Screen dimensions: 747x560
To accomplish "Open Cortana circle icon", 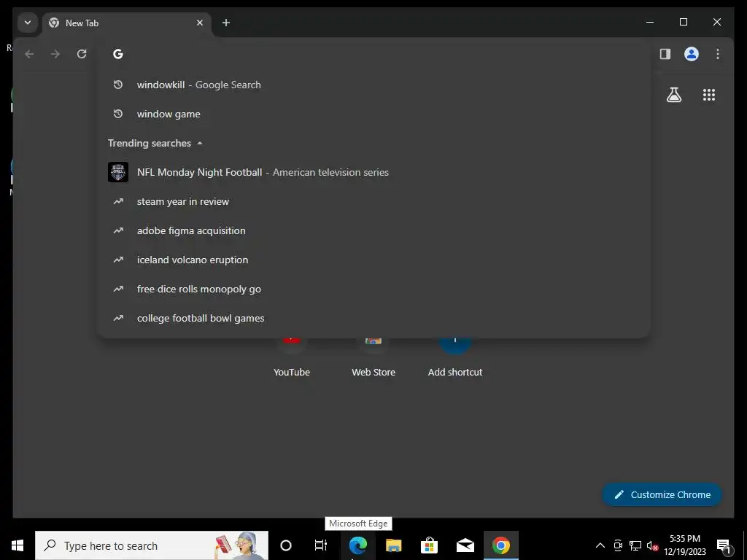I will click(x=286, y=545).
